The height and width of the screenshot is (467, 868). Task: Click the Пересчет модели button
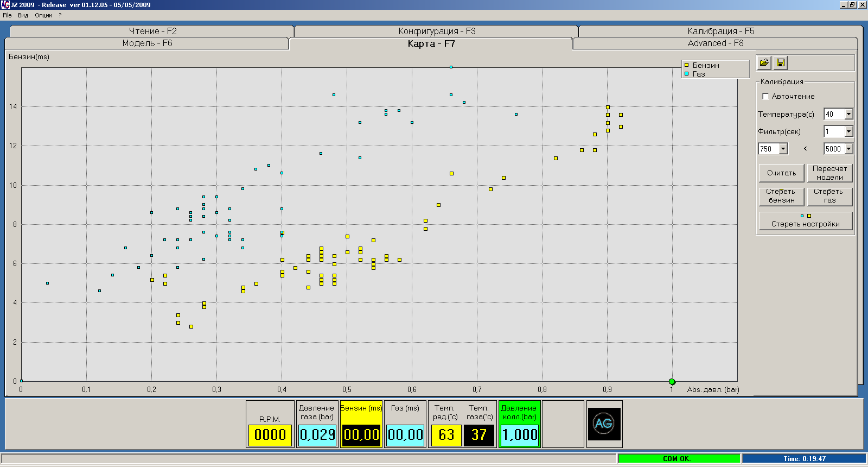point(829,173)
